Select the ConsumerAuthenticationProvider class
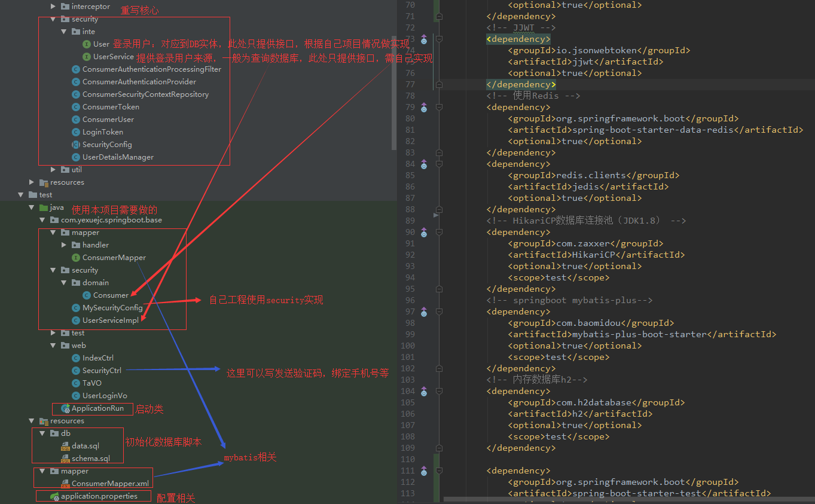 click(x=139, y=82)
